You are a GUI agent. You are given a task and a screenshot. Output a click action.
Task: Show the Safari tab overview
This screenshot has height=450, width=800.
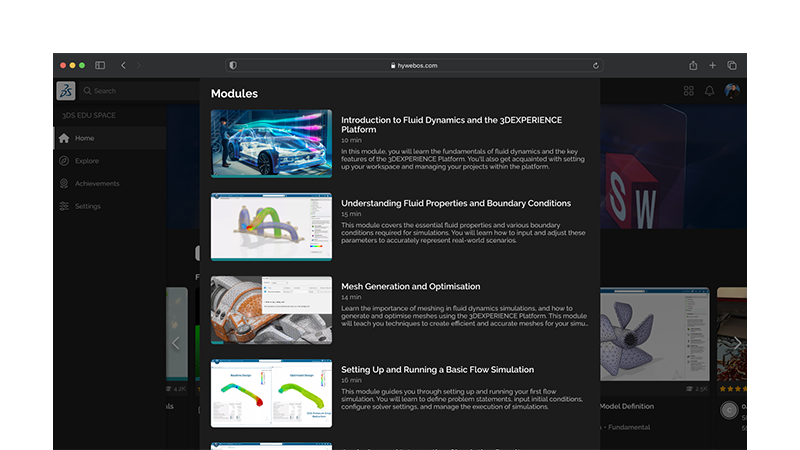click(x=732, y=65)
